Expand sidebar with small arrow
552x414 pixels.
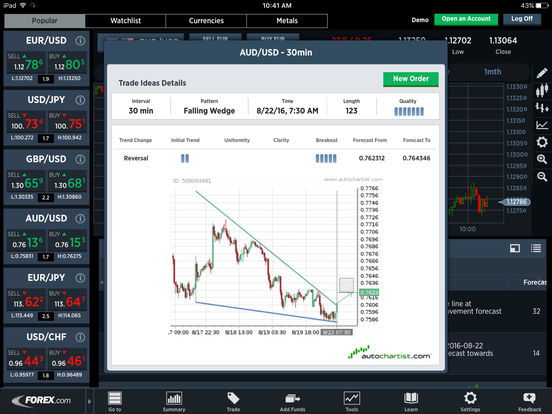point(89,401)
